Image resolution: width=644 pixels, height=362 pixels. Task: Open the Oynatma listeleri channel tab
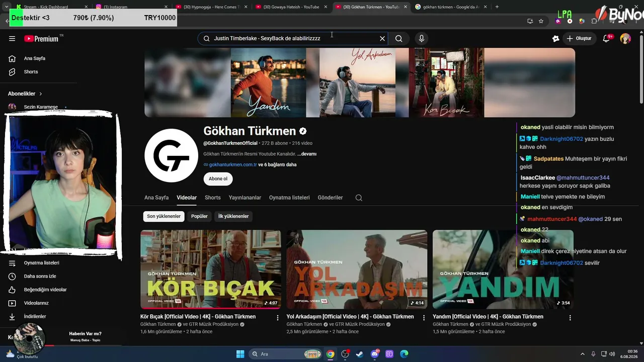(x=289, y=198)
